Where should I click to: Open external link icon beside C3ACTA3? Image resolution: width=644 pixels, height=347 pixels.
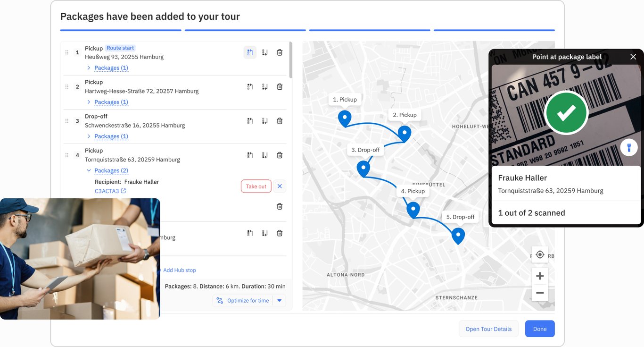(x=124, y=191)
